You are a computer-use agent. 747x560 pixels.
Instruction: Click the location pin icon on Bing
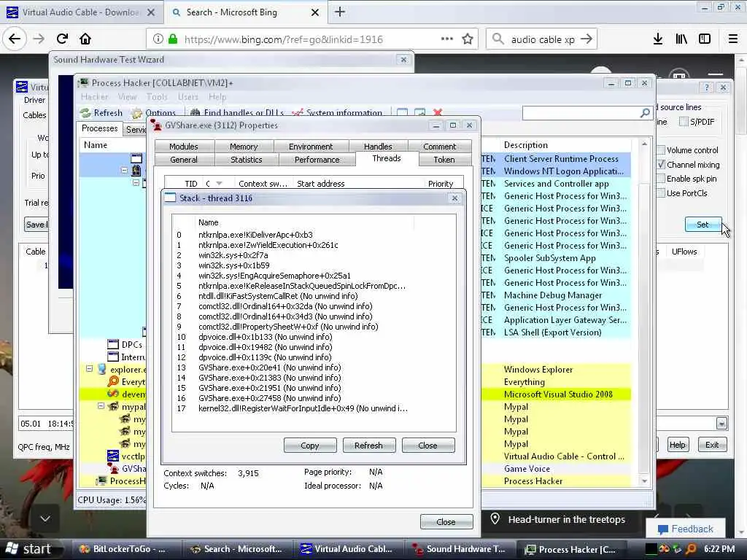coord(495,519)
